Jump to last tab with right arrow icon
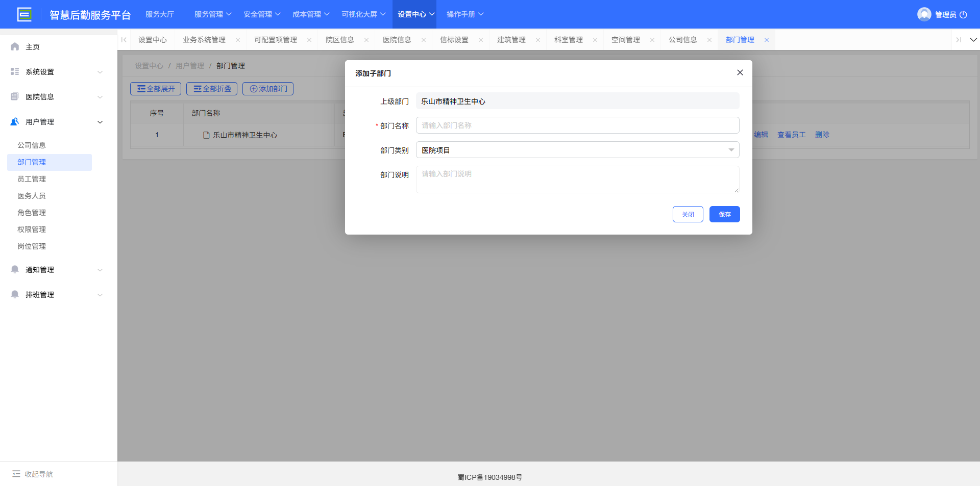 959,40
